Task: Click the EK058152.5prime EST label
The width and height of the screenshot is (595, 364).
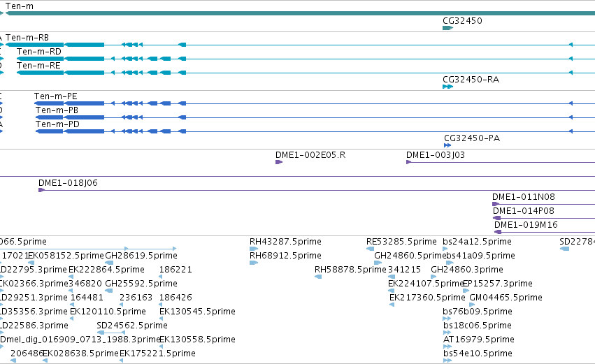Action: pyautogui.click(x=66, y=256)
